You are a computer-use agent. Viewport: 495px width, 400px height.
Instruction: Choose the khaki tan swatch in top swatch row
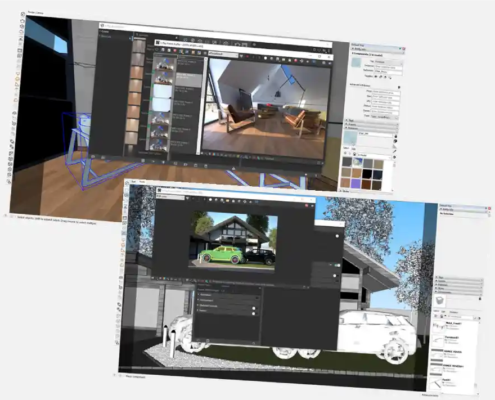point(378,164)
